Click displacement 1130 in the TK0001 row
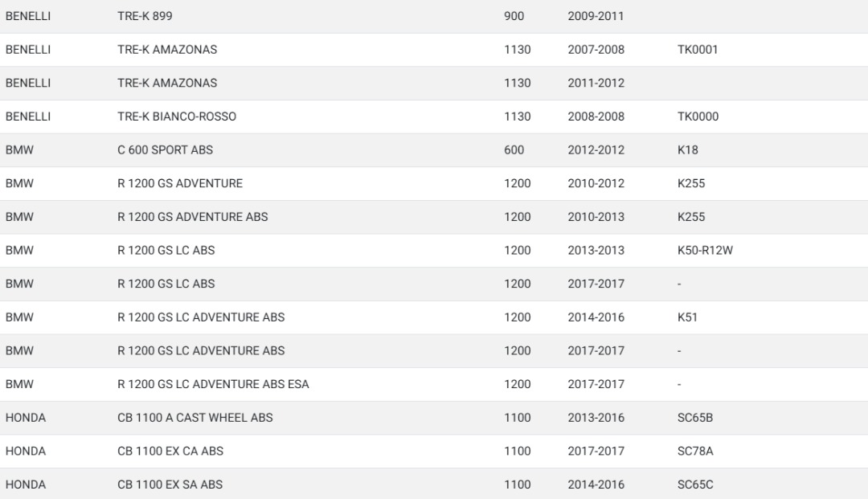Viewport: 868px width, 499px height. coord(517,49)
